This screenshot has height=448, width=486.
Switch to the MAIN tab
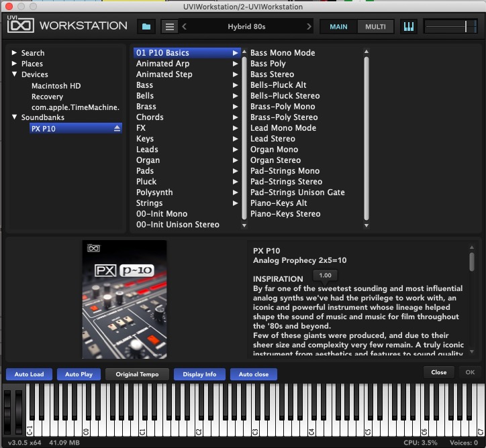pyautogui.click(x=338, y=27)
